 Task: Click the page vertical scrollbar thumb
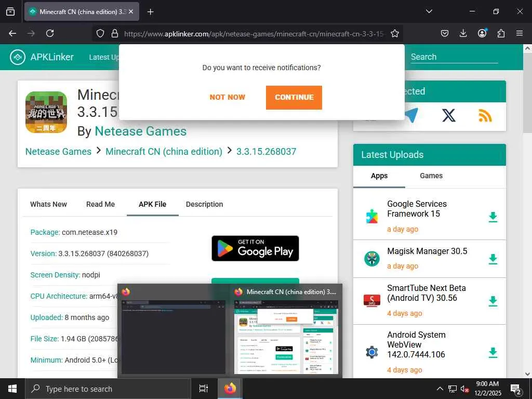coord(527,93)
